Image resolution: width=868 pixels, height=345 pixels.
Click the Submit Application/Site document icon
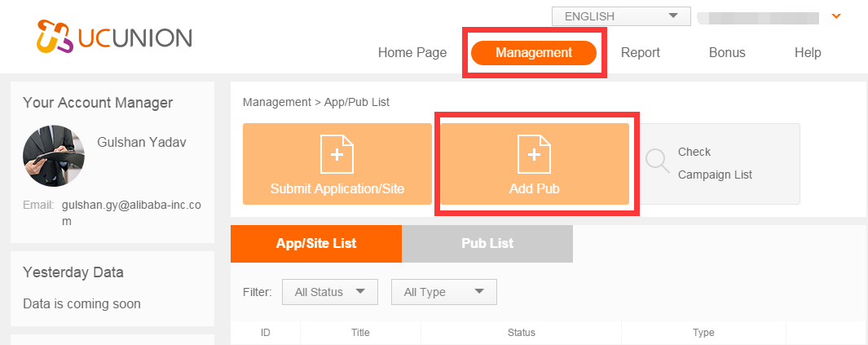[337, 153]
